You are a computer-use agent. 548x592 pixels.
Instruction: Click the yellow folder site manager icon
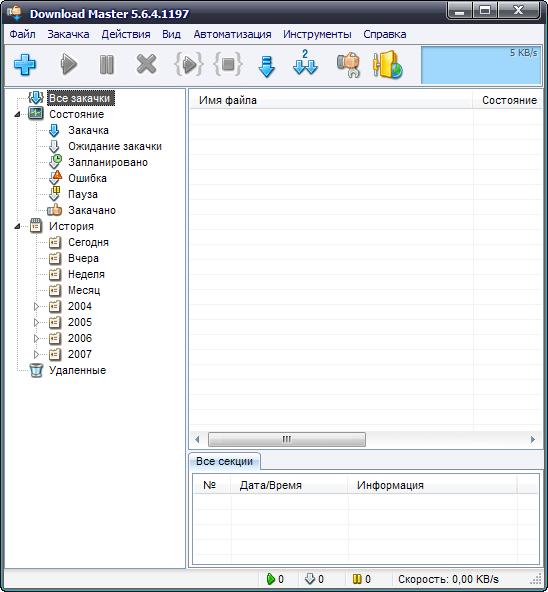tap(387, 65)
